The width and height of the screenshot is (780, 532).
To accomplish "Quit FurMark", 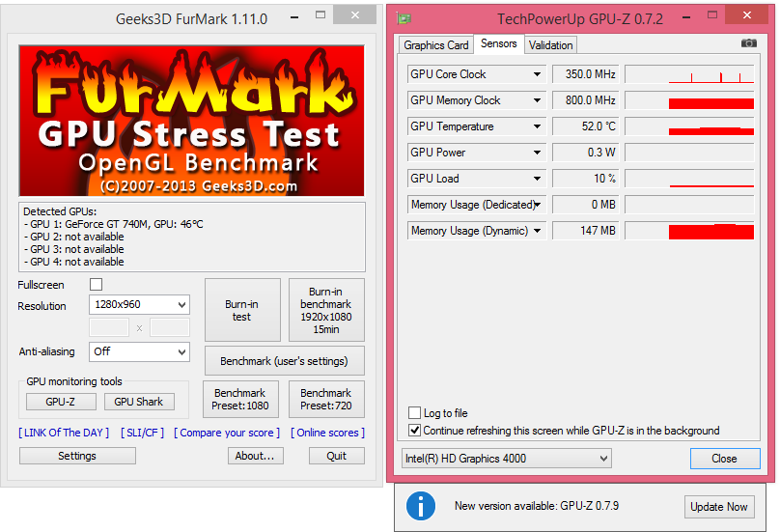I will [x=337, y=456].
